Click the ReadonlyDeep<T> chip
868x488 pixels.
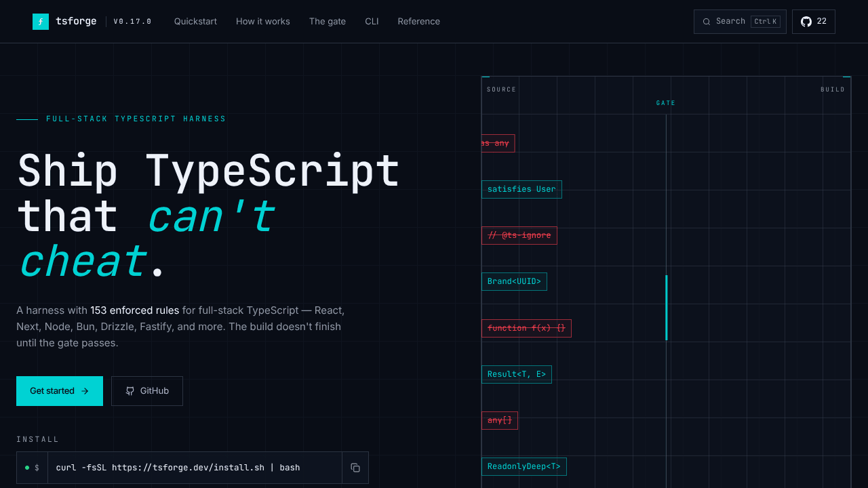(524, 466)
